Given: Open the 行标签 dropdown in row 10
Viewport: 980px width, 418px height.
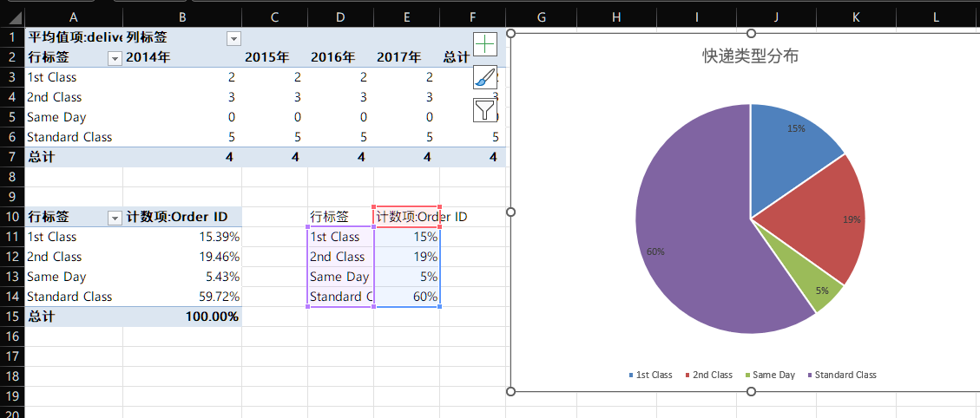Looking at the screenshot, I should coord(114,218).
